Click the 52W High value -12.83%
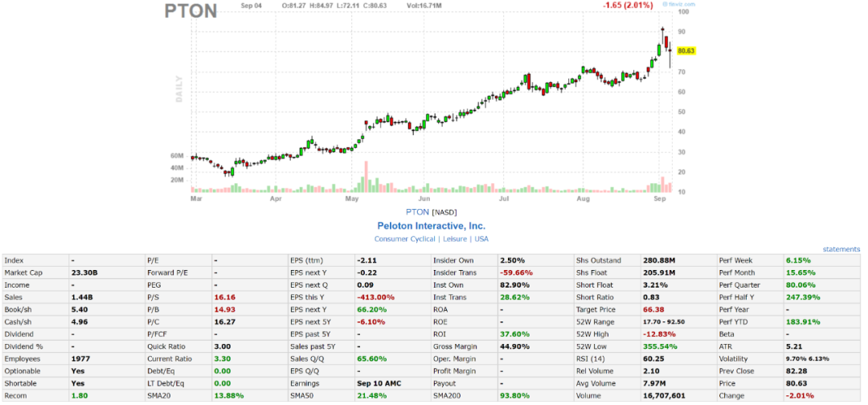868x405 pixels. pos(658,334)
